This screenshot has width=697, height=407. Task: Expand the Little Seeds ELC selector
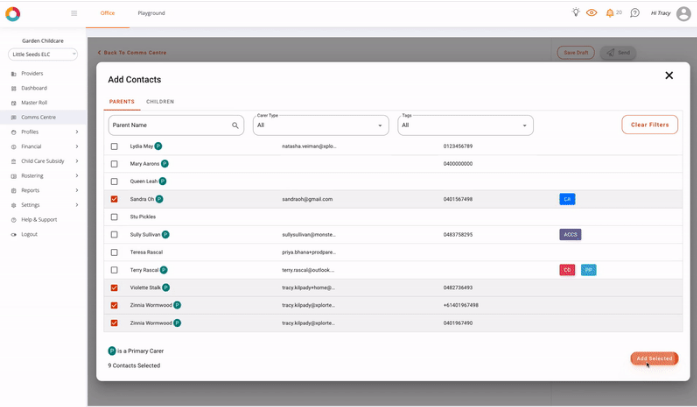[43, 54]
